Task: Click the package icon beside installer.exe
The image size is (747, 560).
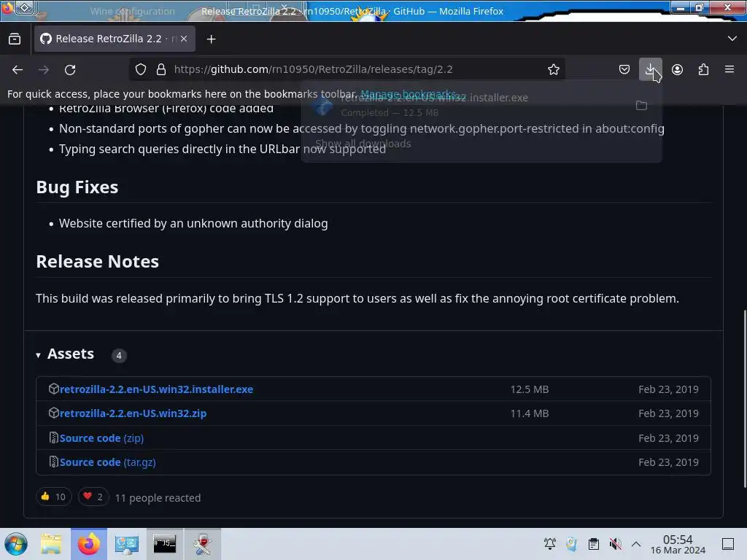Action: pyautogui.click(x=53, y=389)
